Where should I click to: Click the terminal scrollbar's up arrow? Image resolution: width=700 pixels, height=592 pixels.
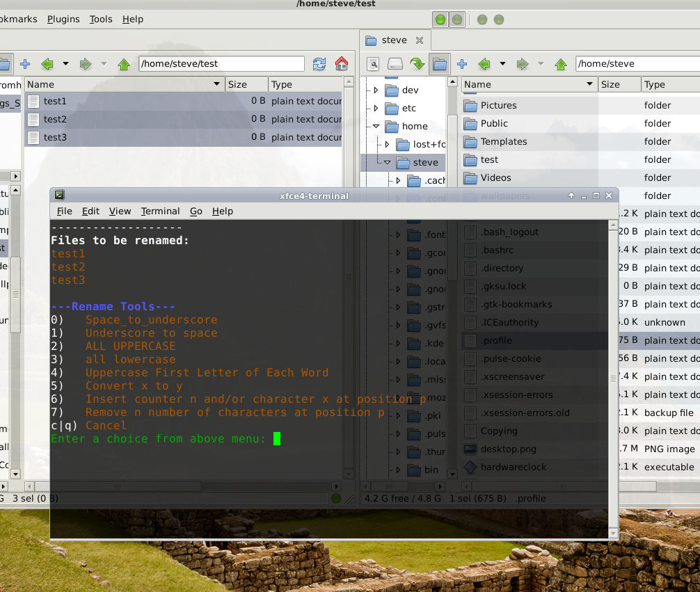[613, 225]
